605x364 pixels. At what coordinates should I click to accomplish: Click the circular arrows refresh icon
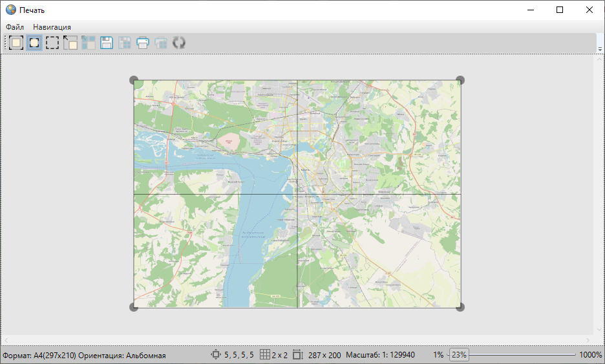tap(179, 43)
